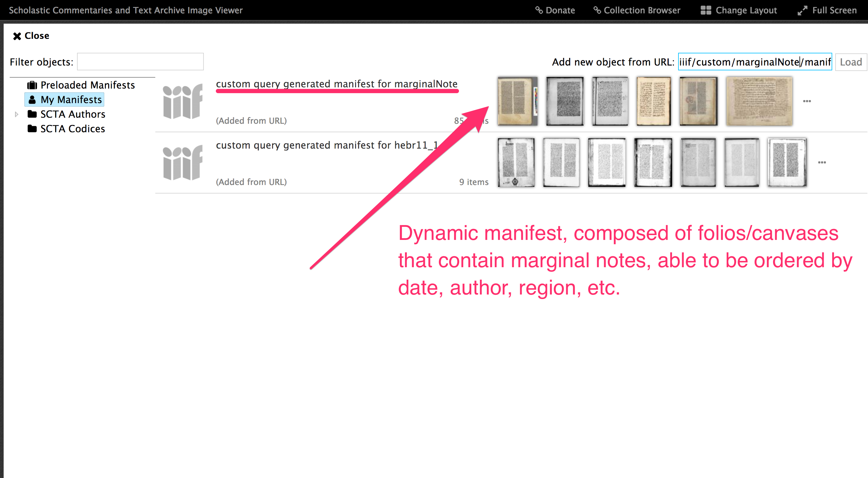Viewport: 868px width, 478px height.
Task: Open the SCTA Authors folder
Action: point(72,114)
